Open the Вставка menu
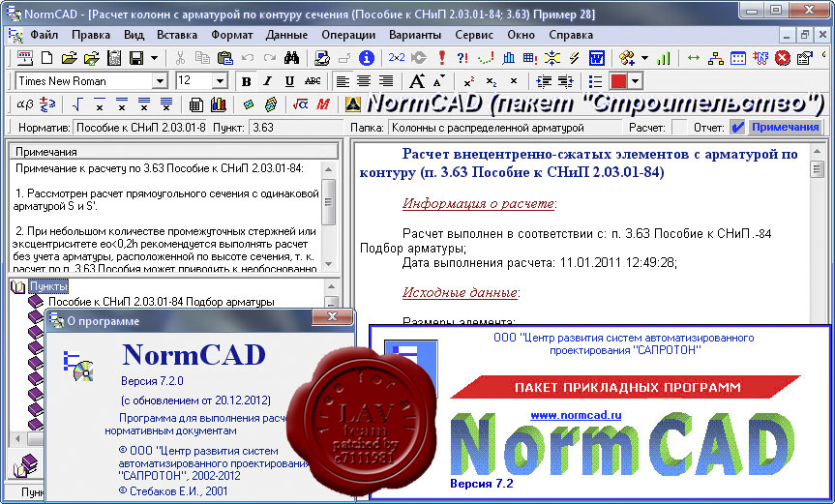835x504 pixels. 177,35
